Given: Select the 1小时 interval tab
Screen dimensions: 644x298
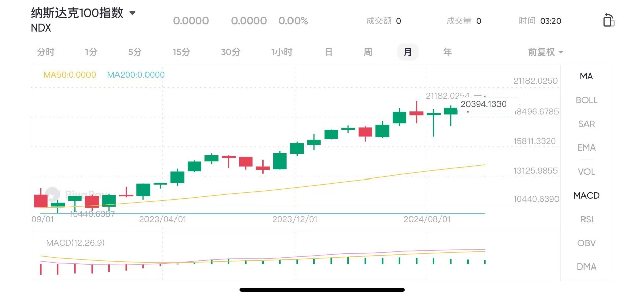Looking at the screenshot, I should pos(282,52).
